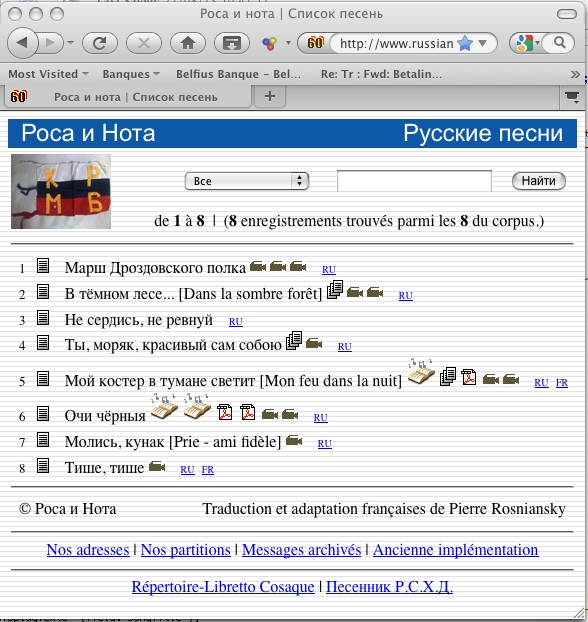Click the browser home button
This screenshot has height=622, width=588.
tap(188, 43)
